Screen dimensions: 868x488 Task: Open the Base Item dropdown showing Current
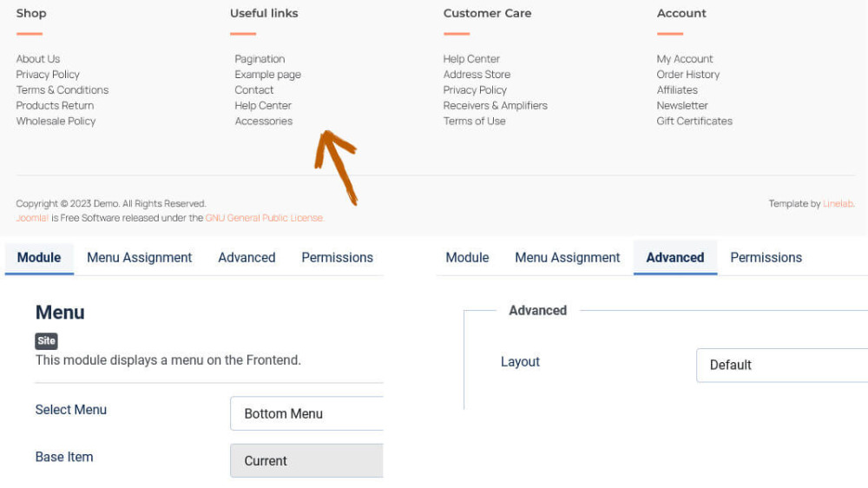pyautogui.click(x=306, y=461)
